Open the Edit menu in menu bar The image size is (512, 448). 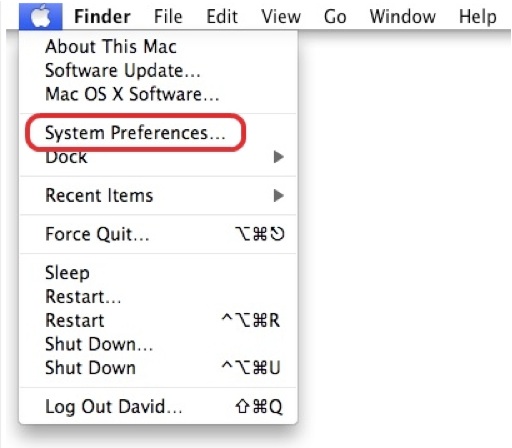tap(222, 16)
